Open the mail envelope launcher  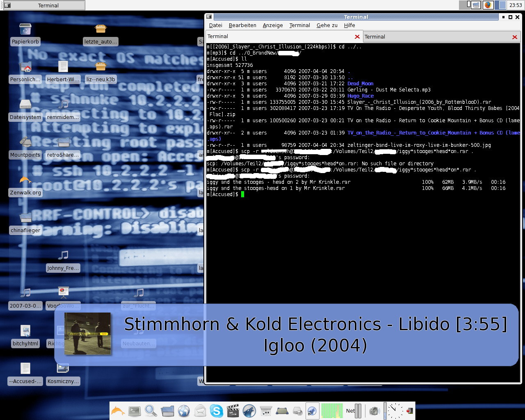[200, 411]
